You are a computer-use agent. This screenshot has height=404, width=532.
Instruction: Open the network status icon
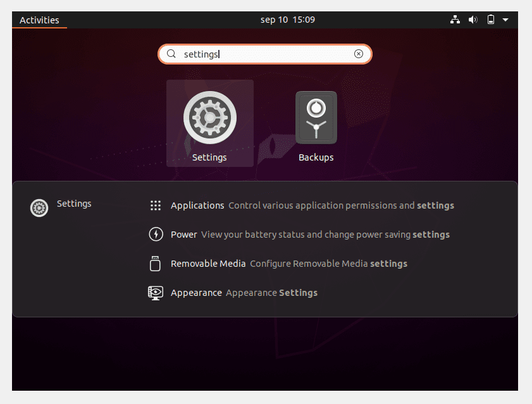[455, 20]
